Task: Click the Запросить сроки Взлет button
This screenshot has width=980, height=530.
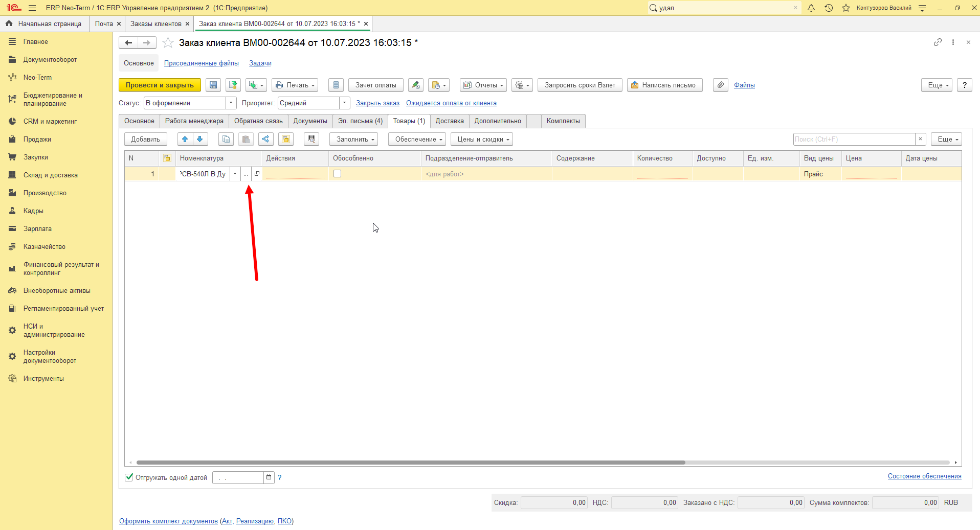Action: [580, 85]
